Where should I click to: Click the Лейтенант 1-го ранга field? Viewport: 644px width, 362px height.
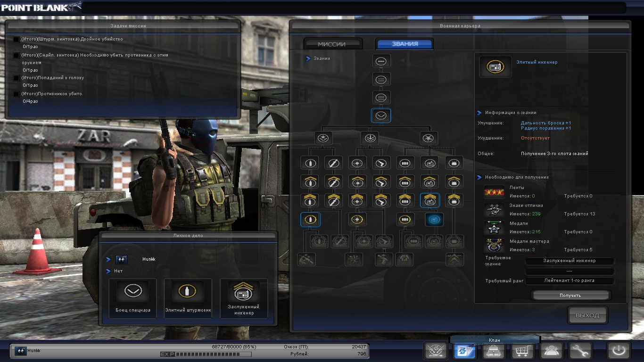(x=570, y=280)
